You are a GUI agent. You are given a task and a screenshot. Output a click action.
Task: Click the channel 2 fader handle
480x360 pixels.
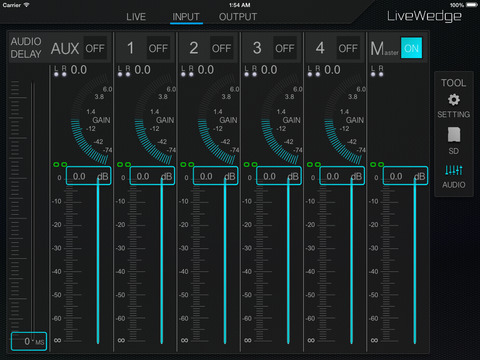(x=215, y=176)
